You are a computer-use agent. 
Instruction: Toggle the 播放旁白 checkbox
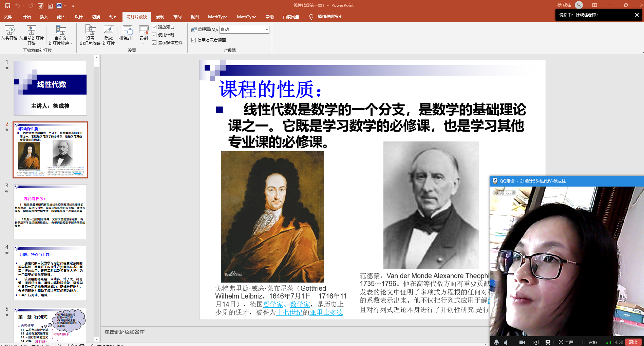(154, 27)
